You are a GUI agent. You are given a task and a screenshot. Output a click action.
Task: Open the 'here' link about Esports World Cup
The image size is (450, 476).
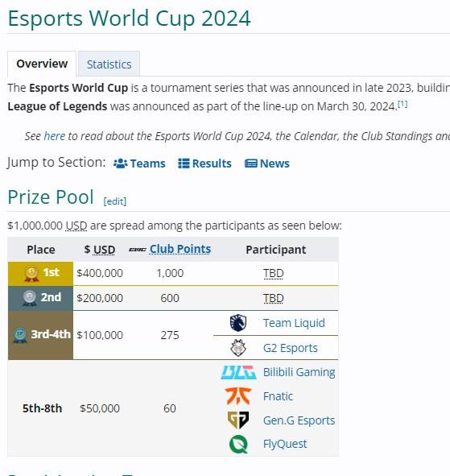pos(54,136)
